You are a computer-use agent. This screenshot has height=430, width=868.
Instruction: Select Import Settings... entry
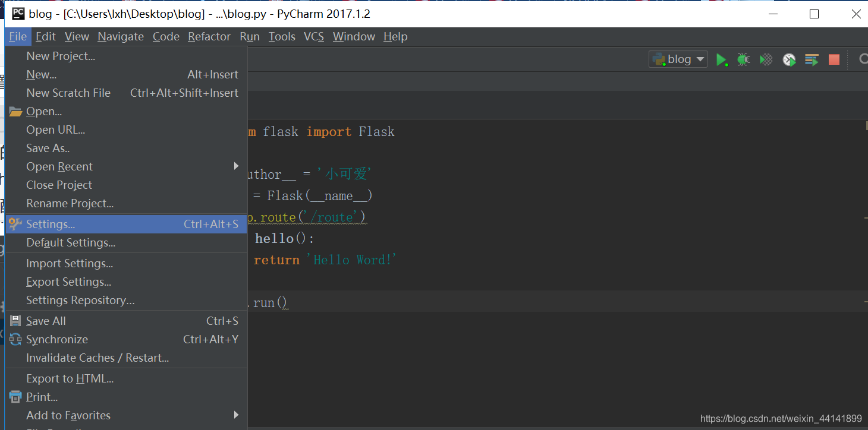tap(126, 263)
